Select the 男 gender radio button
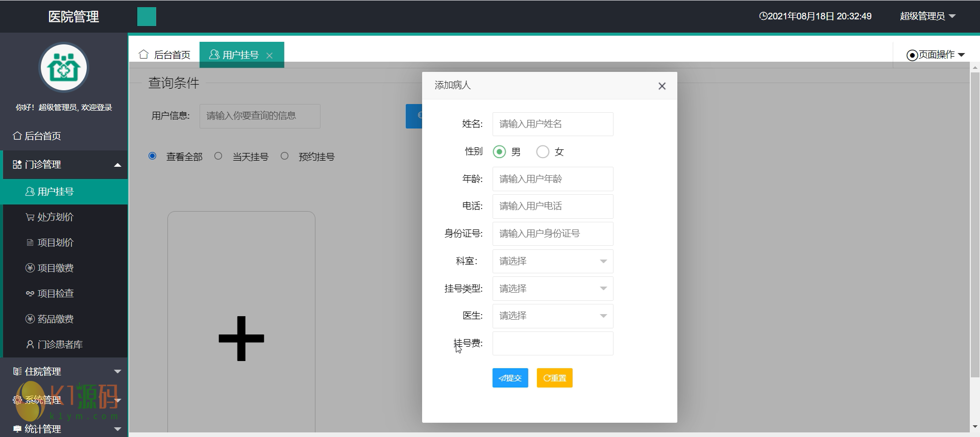 click(499, 152)
